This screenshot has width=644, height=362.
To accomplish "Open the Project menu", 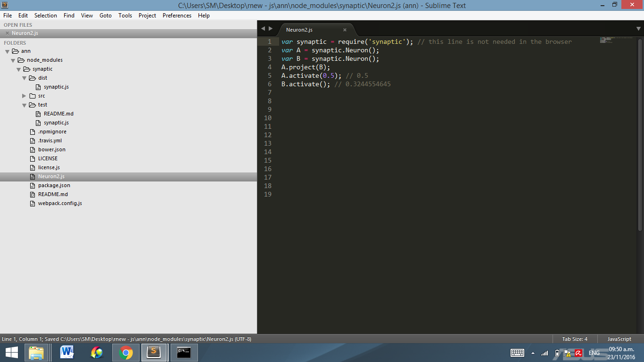I will click(x=147, y=16).
